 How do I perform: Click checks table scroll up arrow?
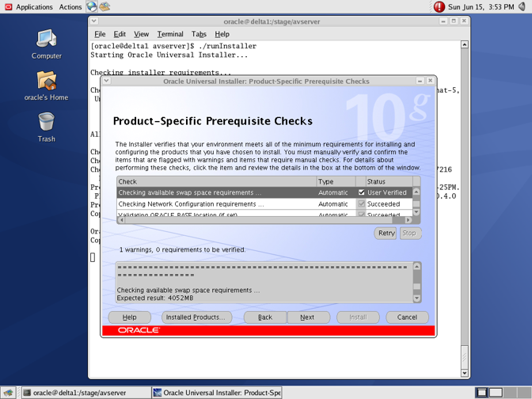(x=416, y=192)
